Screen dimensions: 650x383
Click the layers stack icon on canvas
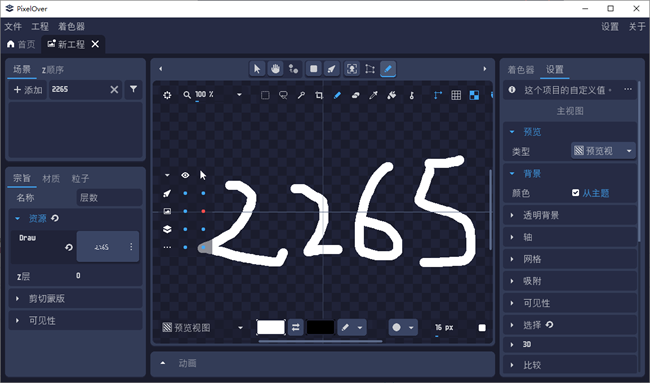coord(167,229)
